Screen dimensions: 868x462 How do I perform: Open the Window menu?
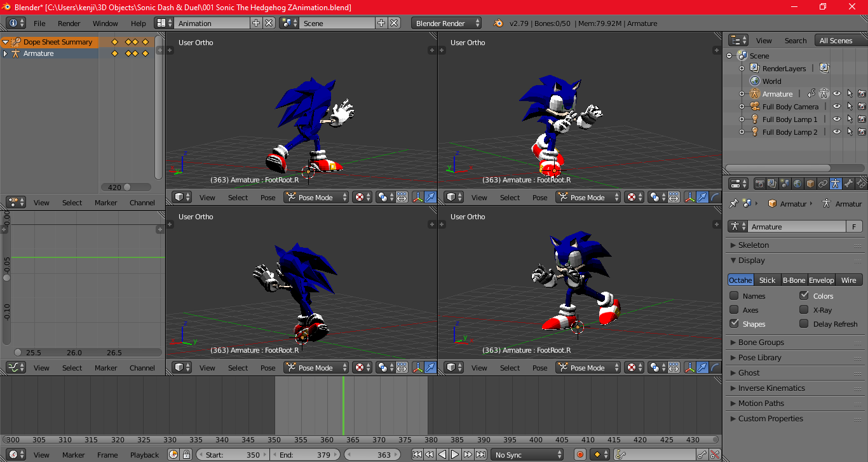pyautogui.click(x=105, y=24)
